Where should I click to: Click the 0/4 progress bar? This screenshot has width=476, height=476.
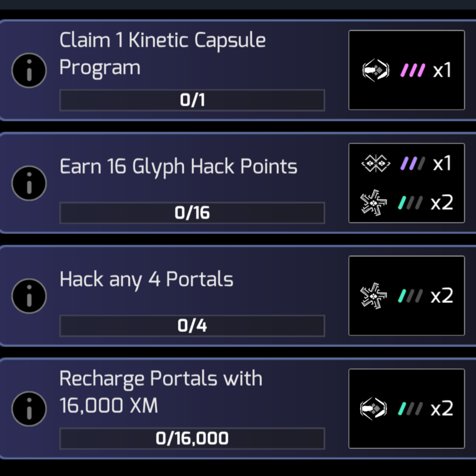(x=192, y=326)
